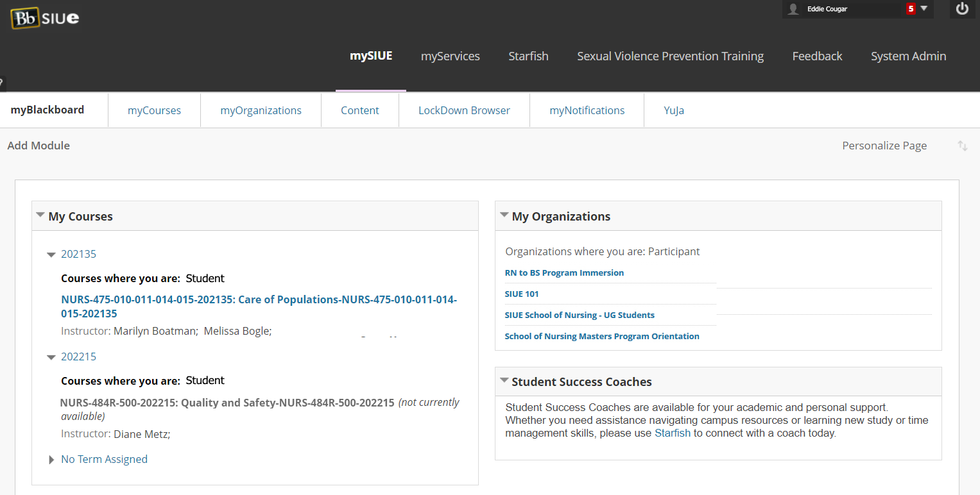This screenshot has width=980, height=495.
Task: Click the power logout icon
Action: [x=961, y=9]
